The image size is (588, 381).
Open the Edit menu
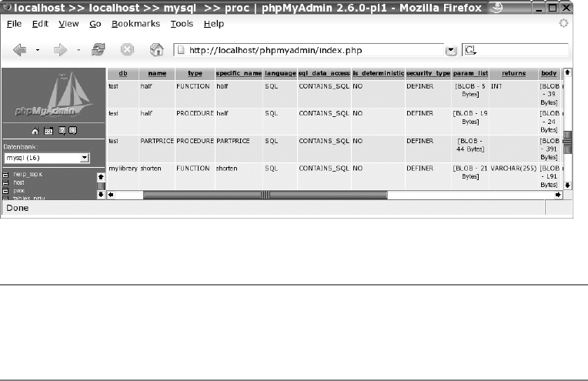[x=40, y=24]
